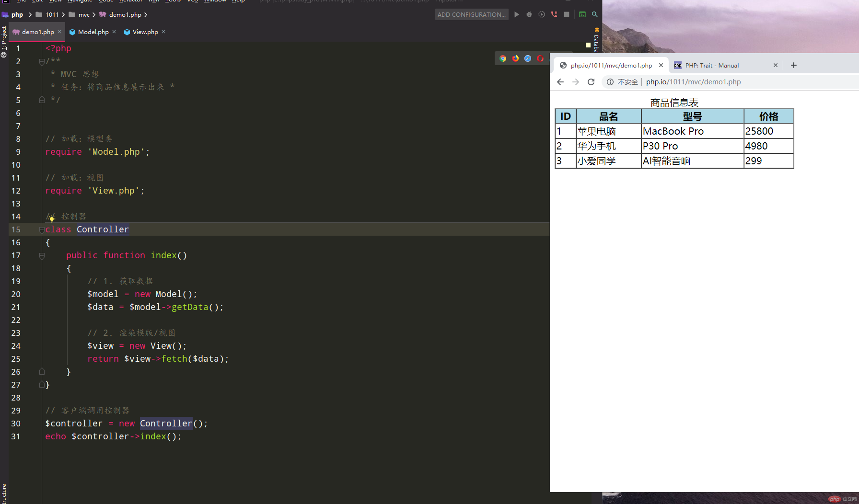Run with coverage icon in toolbar
This screenshot has height=504, width=859.
(x=542, y=14)
